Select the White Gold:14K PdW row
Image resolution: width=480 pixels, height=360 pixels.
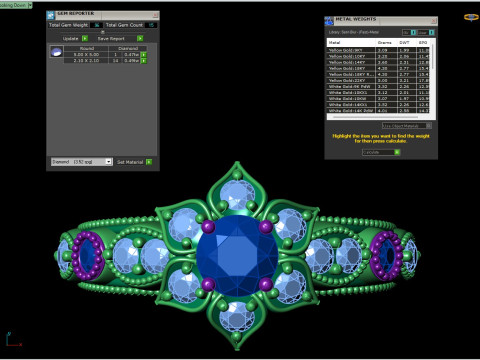pyautogui.click(x=378, y=110)
